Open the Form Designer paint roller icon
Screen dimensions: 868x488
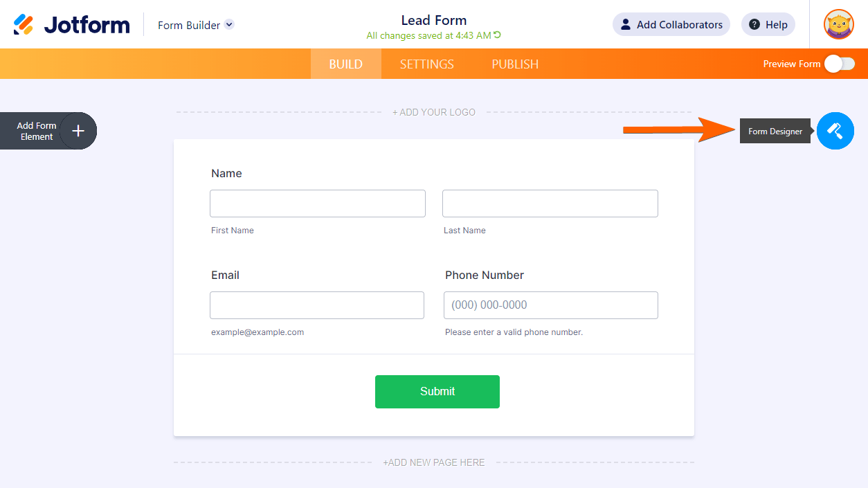(835, 131)
